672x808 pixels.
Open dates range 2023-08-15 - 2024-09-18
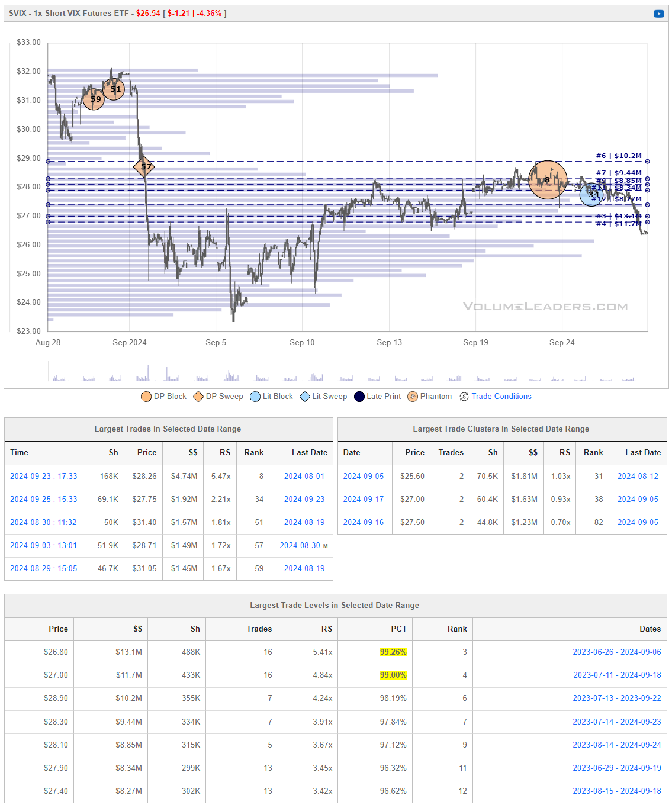point(617,791)
